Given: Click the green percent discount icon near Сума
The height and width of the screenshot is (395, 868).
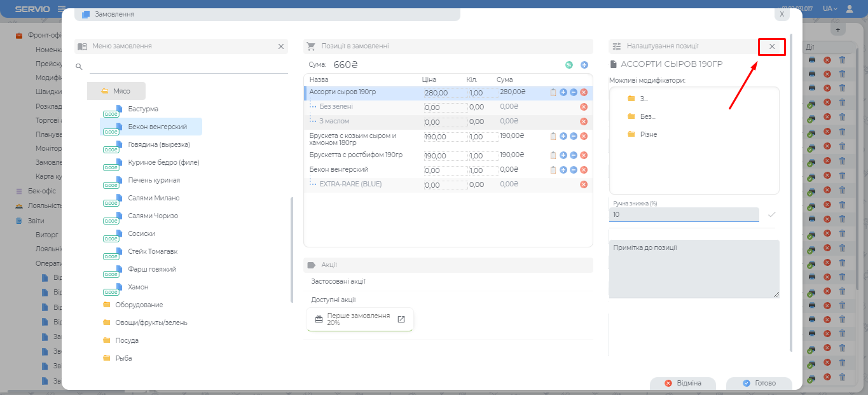Looking at the screenshot, I should [568, 65].
